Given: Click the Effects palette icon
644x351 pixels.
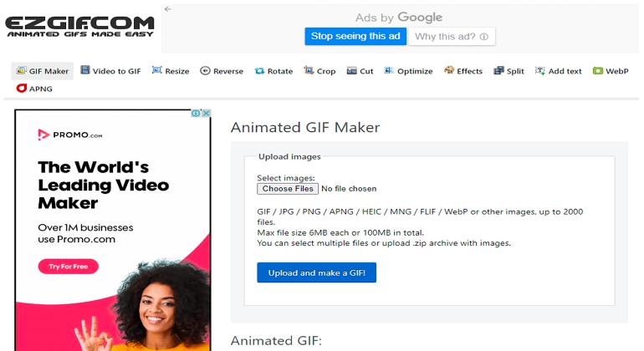Looking at the screenshot, I should point(449,70).
